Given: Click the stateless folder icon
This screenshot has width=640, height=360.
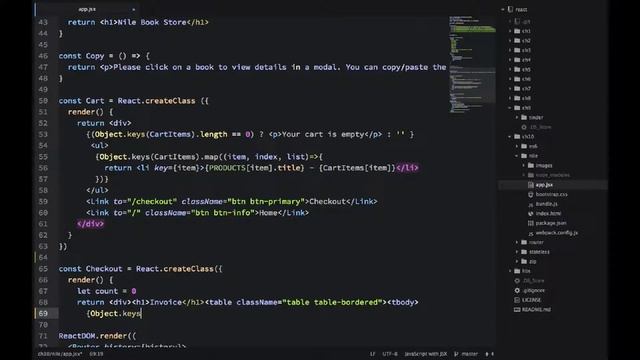Looking at the screenshot, I should coord(524,252).
